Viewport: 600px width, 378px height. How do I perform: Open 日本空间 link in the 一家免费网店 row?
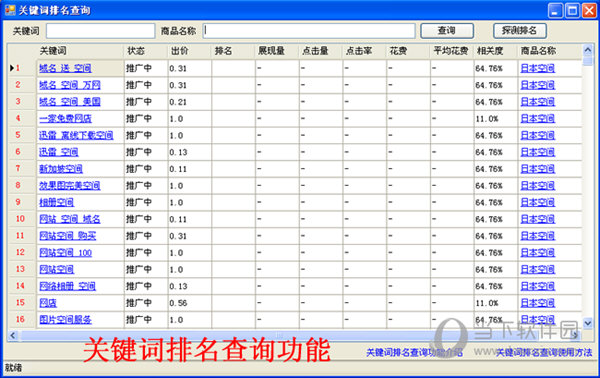tap(538, 119)
